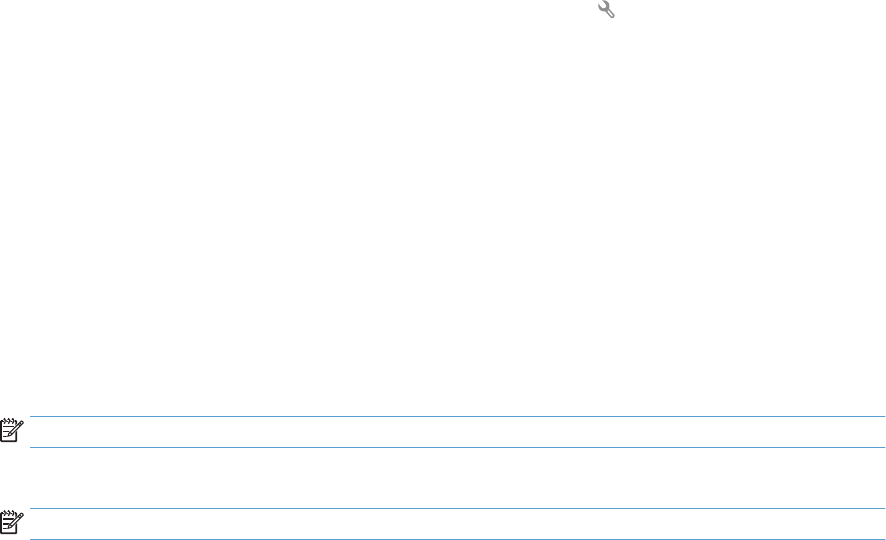Click the blue line above the upper note

[457, 416]
